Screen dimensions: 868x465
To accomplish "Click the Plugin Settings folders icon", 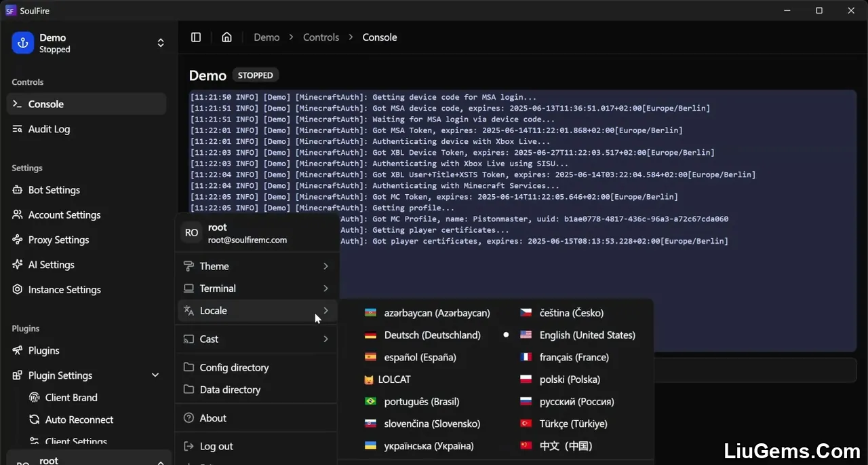I will (x=18, y=375).
